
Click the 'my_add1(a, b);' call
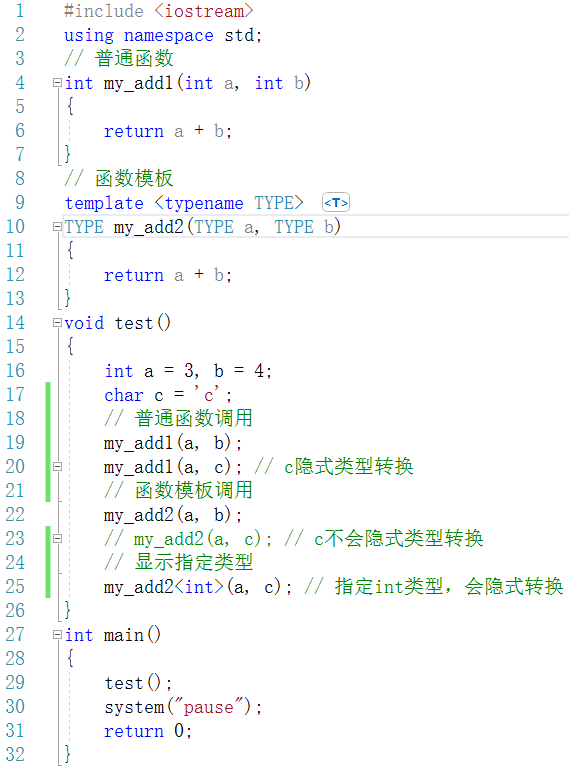pos(173,443)
